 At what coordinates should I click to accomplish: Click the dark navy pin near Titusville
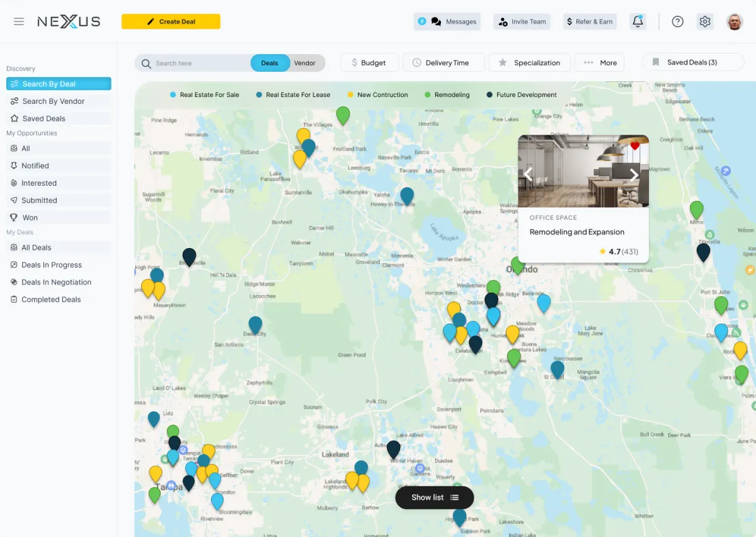tap(703, 252)
